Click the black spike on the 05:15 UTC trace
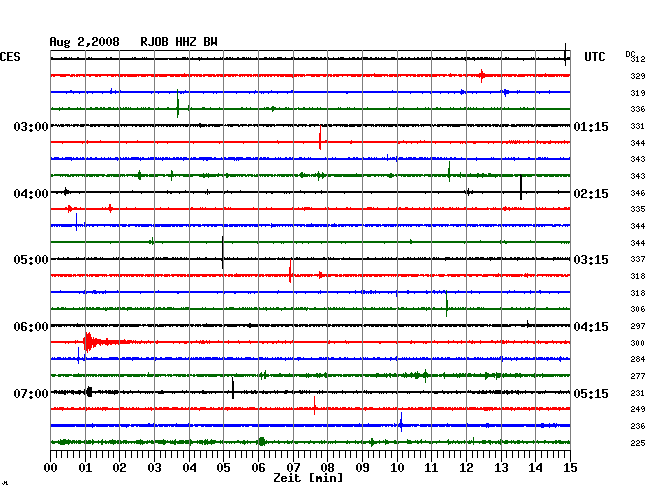Screen dimensions: 650x494 pyautogui.click(x=233, y=388)
